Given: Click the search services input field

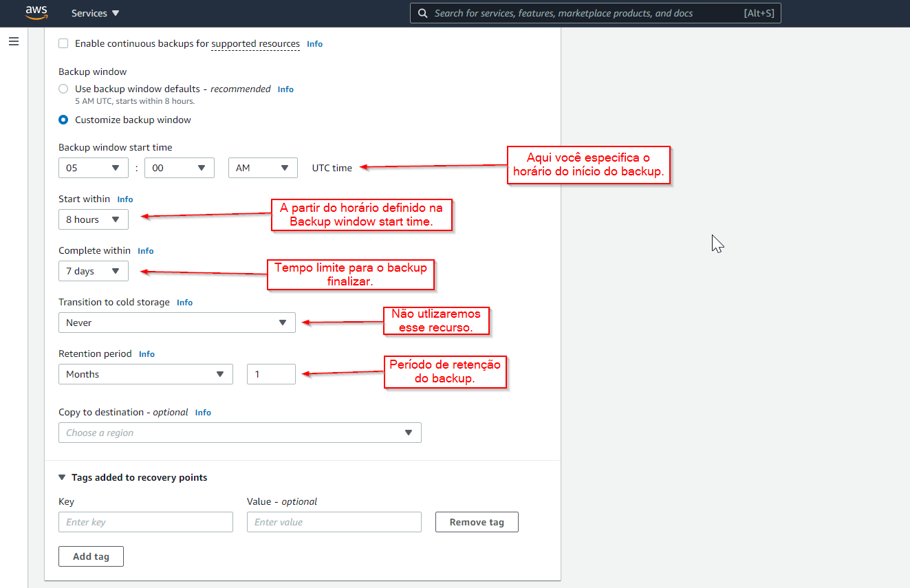Looking at the screenshot, I should (x=585, y=13).
